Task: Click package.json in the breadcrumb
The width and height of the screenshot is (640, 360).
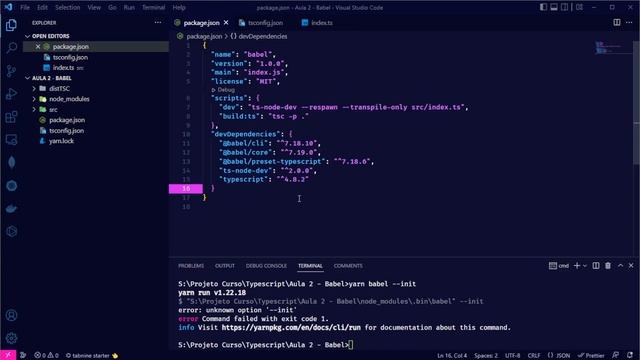Action: (x=204, y=36)
